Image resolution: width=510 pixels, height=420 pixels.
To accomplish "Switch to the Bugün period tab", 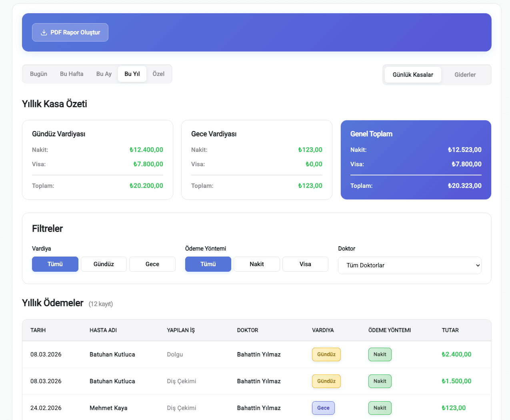I will [x=38, y=74].
